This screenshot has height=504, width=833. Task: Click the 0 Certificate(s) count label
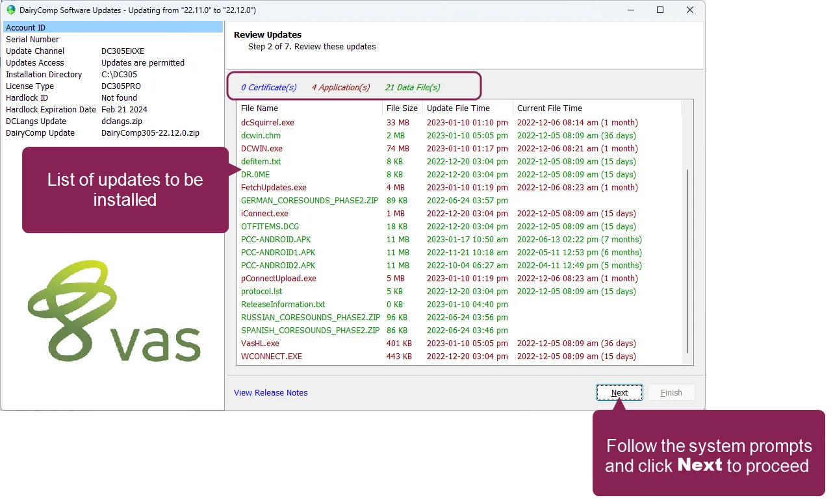(268, 87)
